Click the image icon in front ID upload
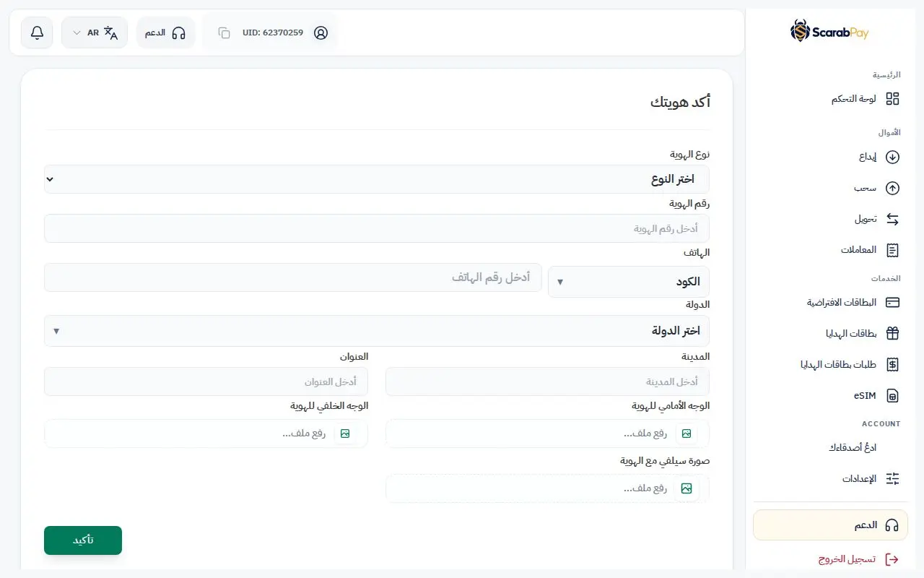This screenshot has width=924, height=578. point(687,433)
